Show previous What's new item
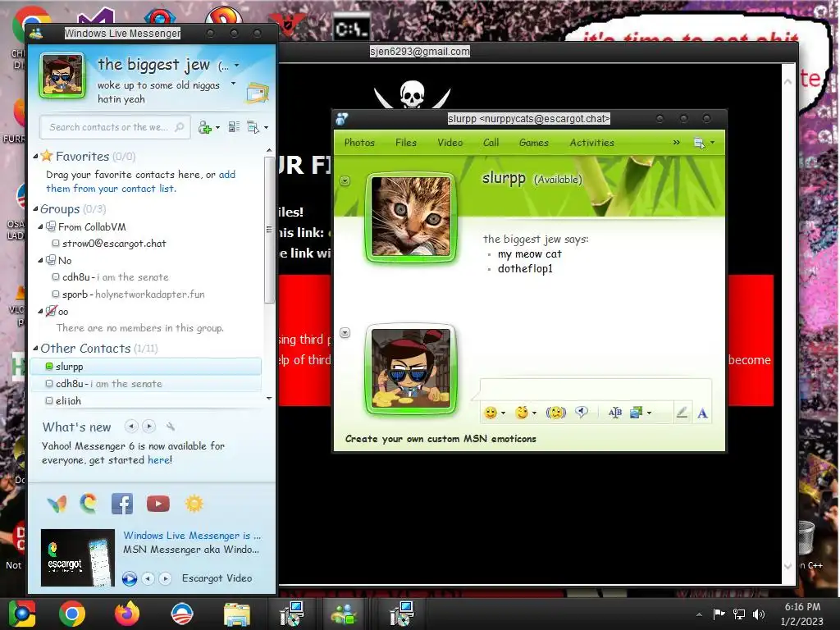The width and height of the screenshot is (840, 630). [130, 427]
